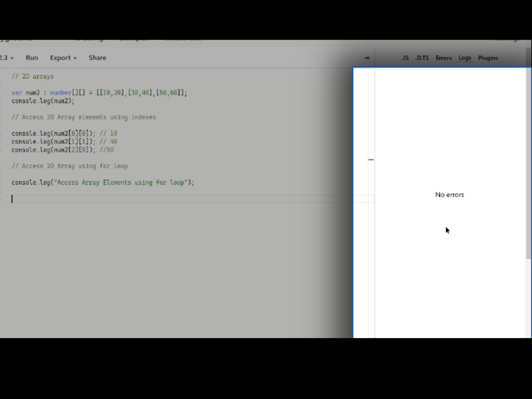Viewport: 532px width, 399px height.
Task: Click the TypeScript Playground logo
Action: tap(16, 38)
